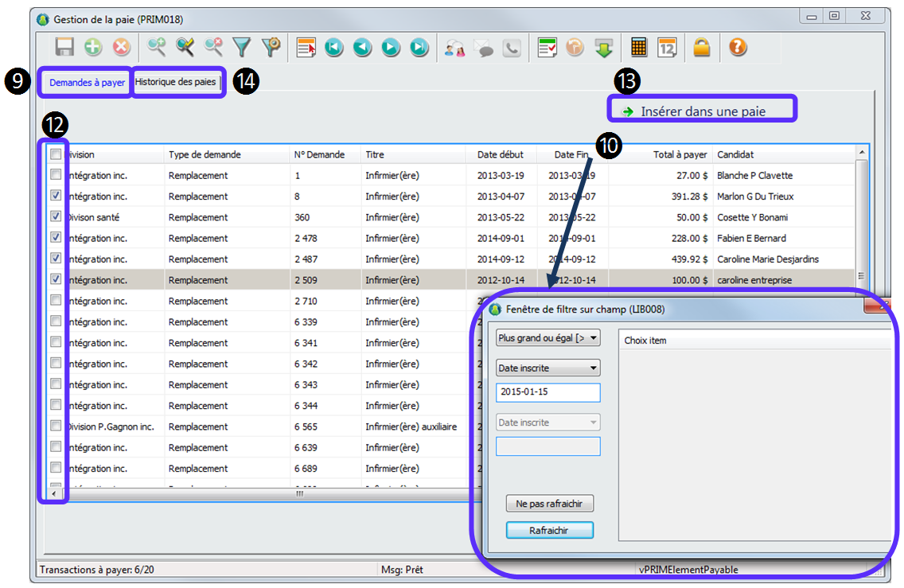Image resolution: width=904 pixels, height=588 pixels.
Task: Click the Rafraichir button
Action: (549, 530)
